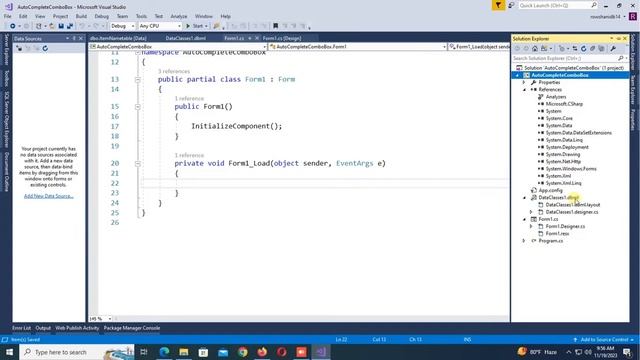640x360 pixels.
Task: Select DataClasses1.designer.cs in Solution Explorer
Action: (571, 212)
